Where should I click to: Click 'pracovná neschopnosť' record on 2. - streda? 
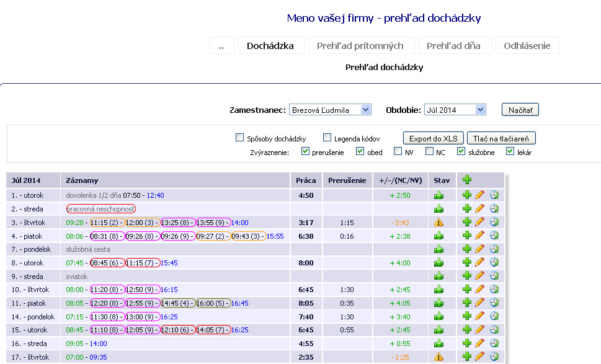(101, 209)
